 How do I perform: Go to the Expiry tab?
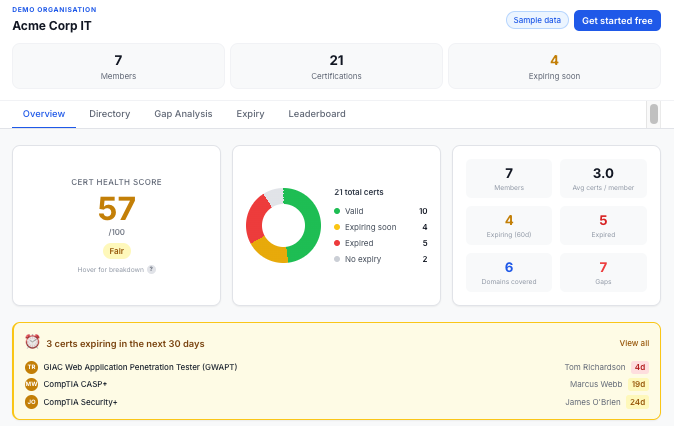pos(250,114)
